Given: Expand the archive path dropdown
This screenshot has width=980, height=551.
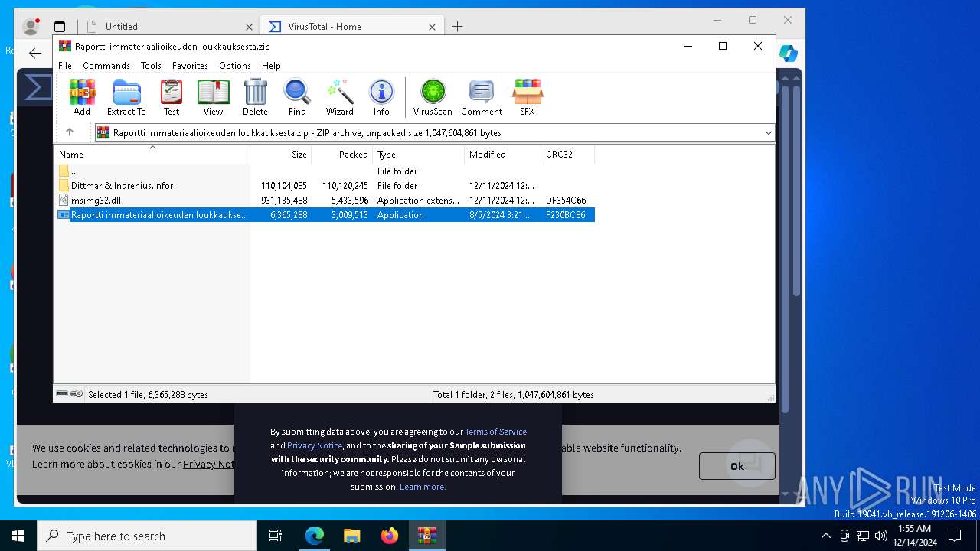Looking at the screenshot, I should click(x=768, y=132).
